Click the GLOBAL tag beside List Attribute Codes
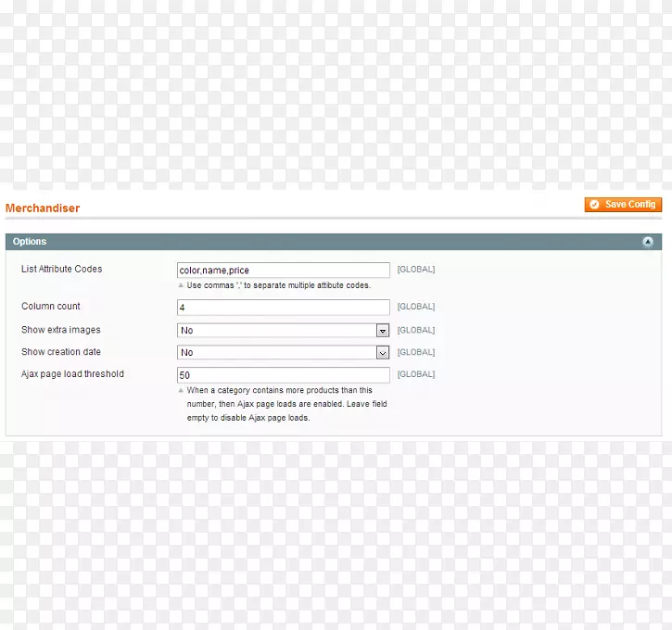Screen dimensions: 672x630 [416, 270]
